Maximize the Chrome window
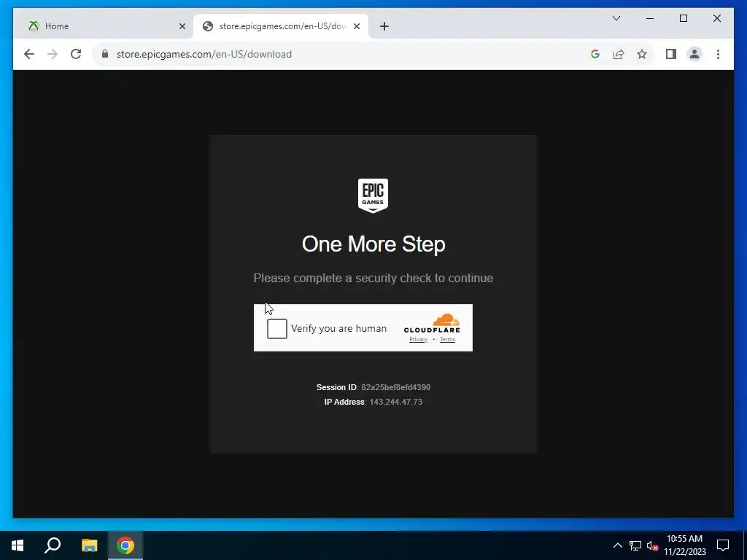 coord(683,18)
